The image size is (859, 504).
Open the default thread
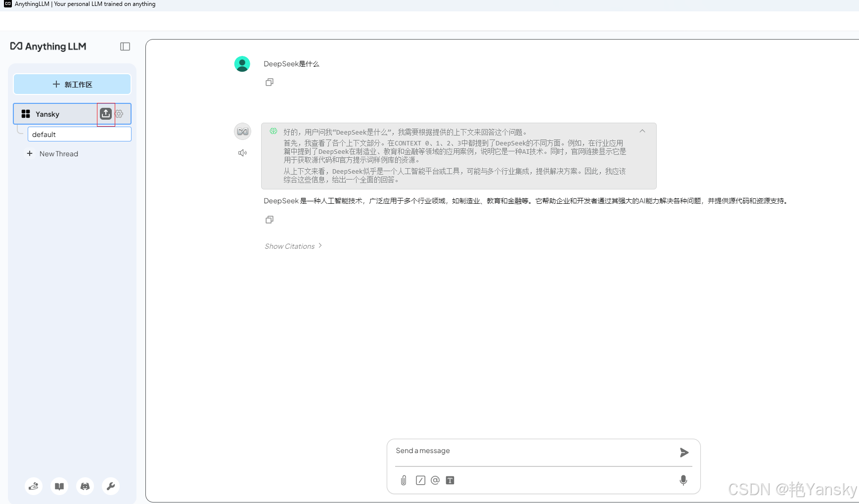pyautogui.click(x=80, y=134)
